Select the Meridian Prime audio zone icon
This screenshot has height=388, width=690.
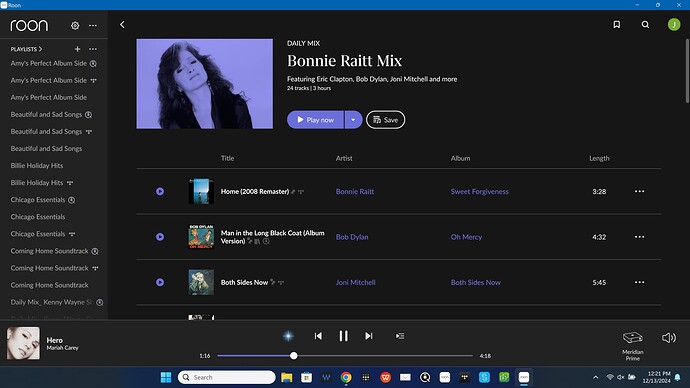click(633, 338)
